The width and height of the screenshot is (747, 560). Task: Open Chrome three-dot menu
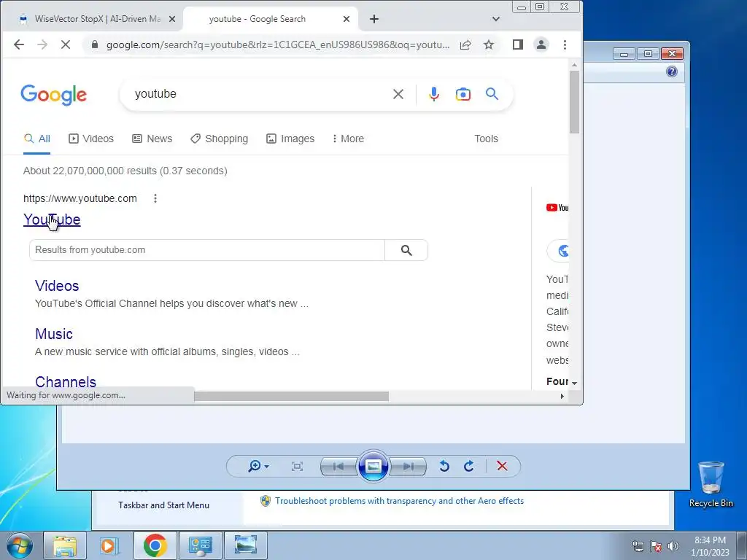(x=565, y=44)
